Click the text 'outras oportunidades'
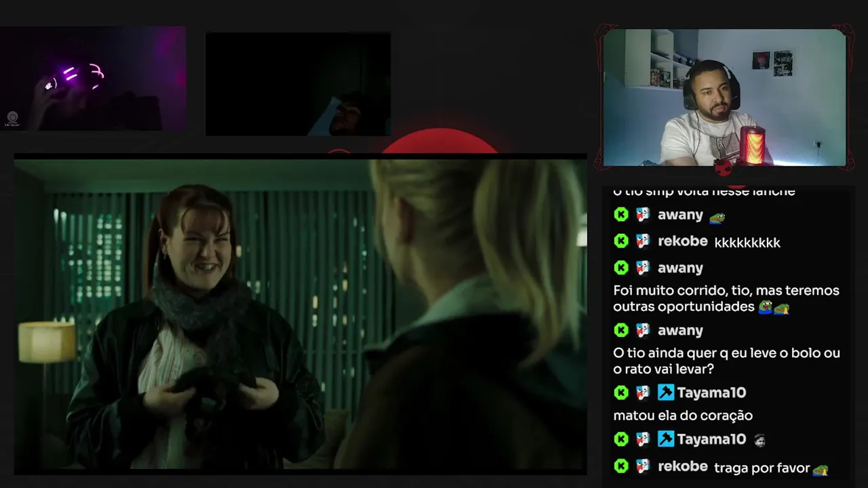 [684, 306]
